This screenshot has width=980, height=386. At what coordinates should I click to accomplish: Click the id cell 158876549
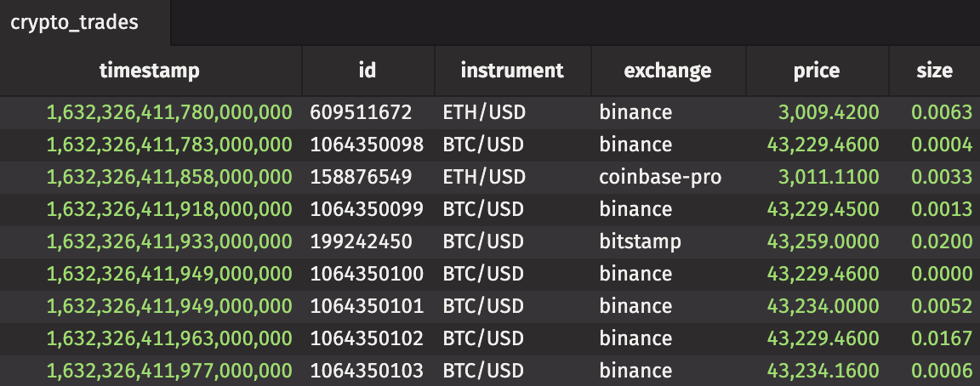(x=361, y=177)
